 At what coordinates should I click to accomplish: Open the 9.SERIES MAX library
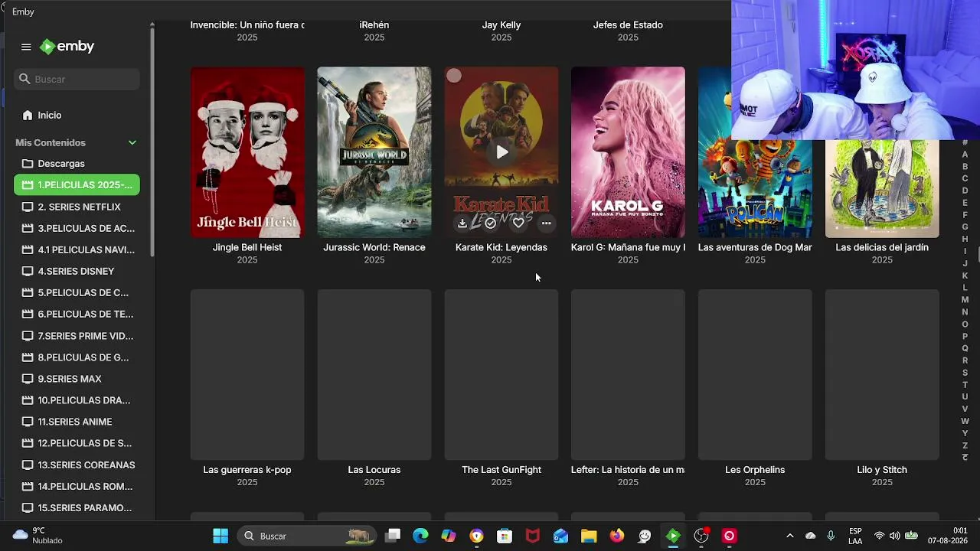coord(77,379)
